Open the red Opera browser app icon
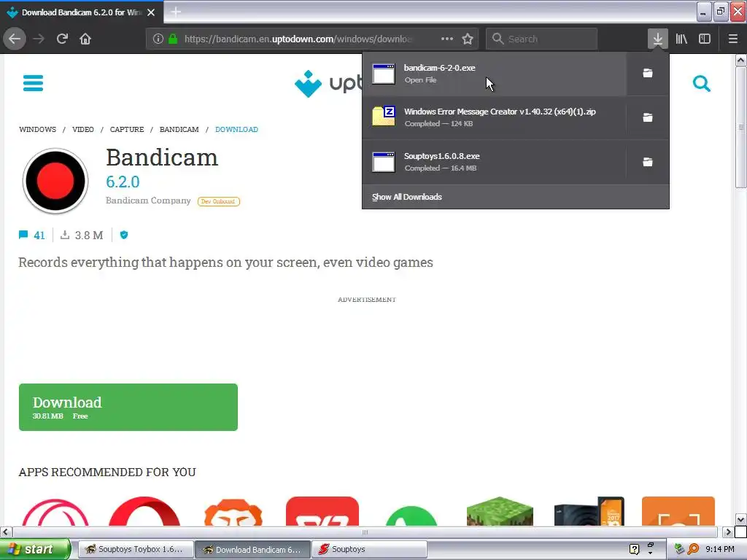747x560 pixels. pyautogui.click(x=144, y=511)
